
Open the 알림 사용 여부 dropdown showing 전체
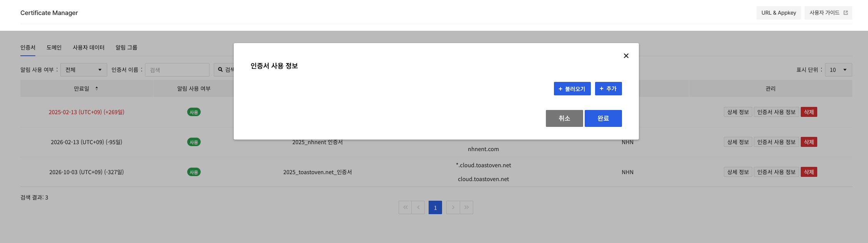[x=83, y=70]
